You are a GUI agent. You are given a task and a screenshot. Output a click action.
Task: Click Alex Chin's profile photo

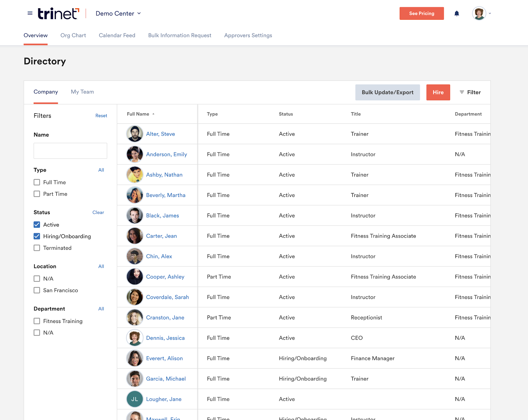[x=135, y=256]
